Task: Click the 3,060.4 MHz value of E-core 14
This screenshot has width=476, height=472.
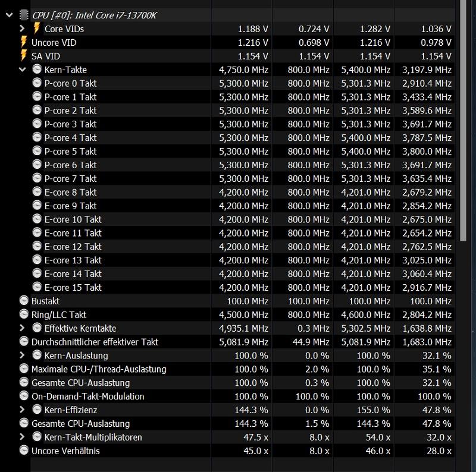Action: point(427,273)
